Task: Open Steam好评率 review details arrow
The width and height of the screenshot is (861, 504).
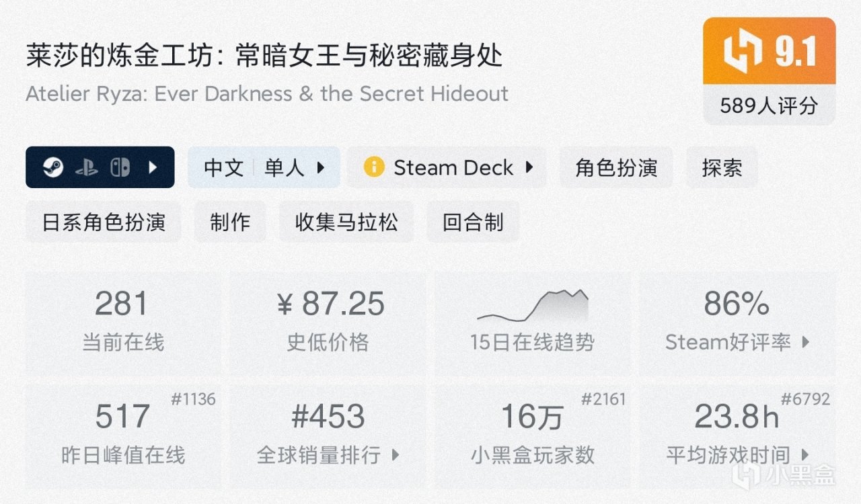Action: coord(806,343)
